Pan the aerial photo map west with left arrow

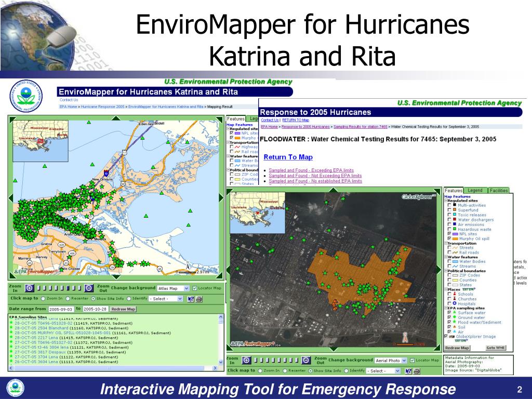[x=229, y=270]
